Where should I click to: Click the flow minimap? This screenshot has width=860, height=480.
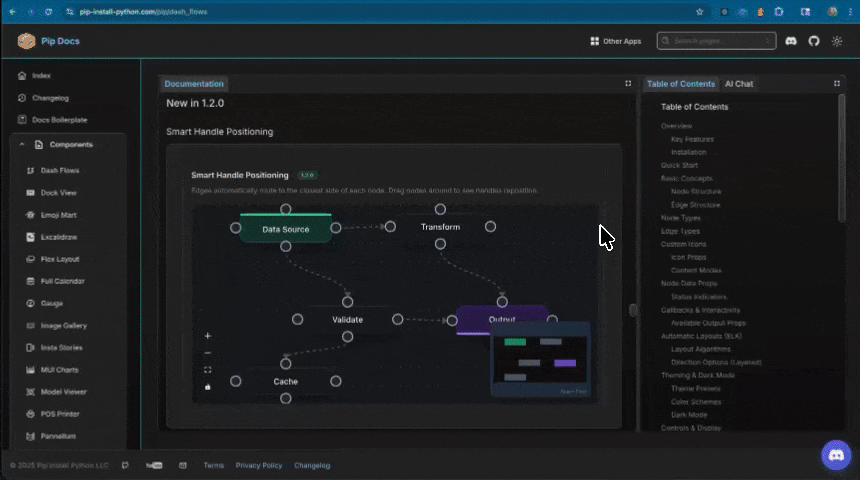point(540,359)
